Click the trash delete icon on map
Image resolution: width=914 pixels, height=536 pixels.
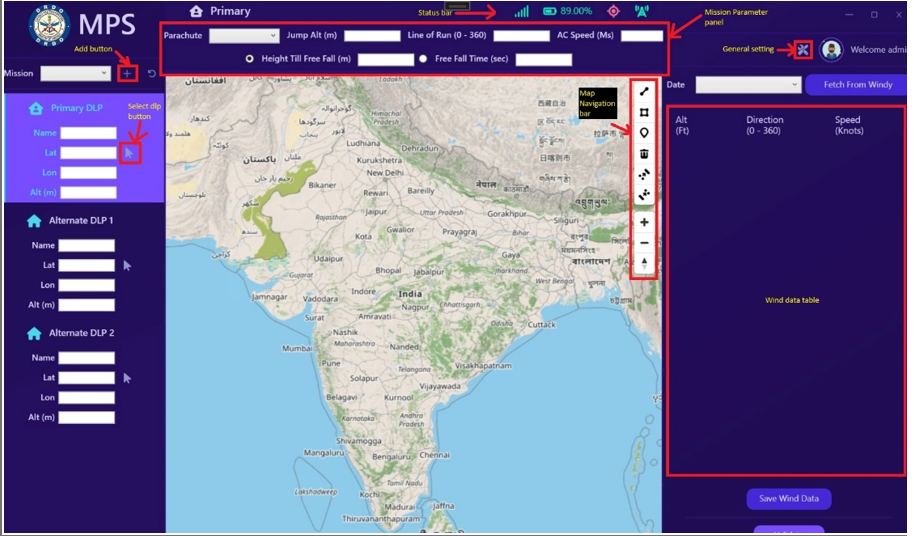click(x=644, y=153)
